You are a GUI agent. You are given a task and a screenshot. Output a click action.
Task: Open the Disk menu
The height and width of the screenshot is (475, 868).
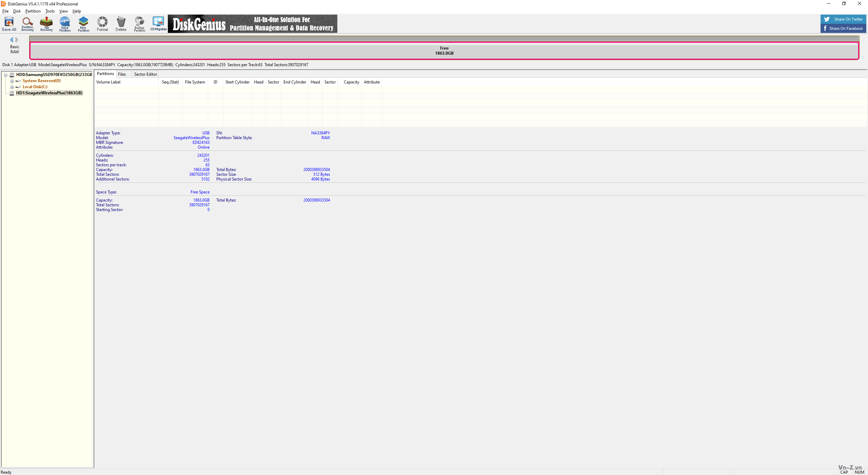17,11
